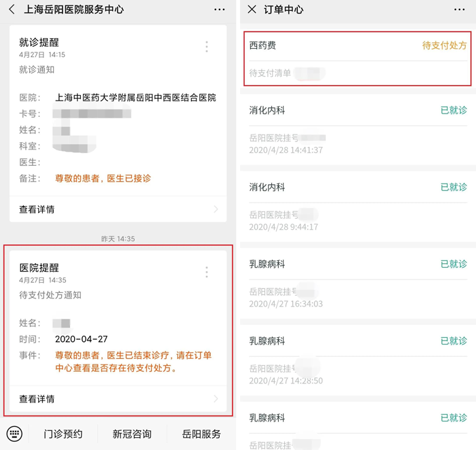Open 乳腺病科 order from 14:28:50
The height and width of the screenshot is (450, 476).
coord(357,360)
